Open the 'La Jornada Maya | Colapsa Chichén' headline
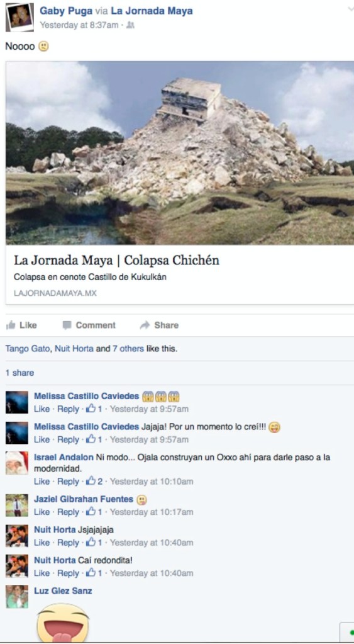Viewport: 354px width, 644px height. point(116,261)
